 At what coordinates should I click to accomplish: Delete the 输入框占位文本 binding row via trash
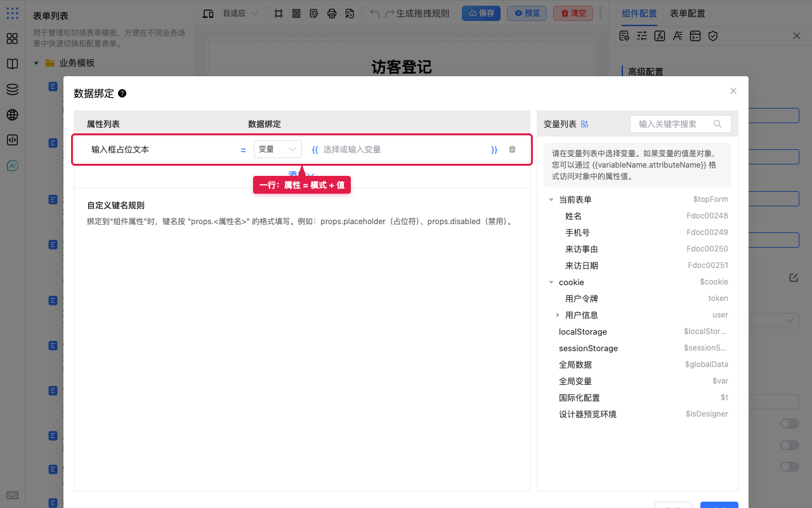(512, 149)
